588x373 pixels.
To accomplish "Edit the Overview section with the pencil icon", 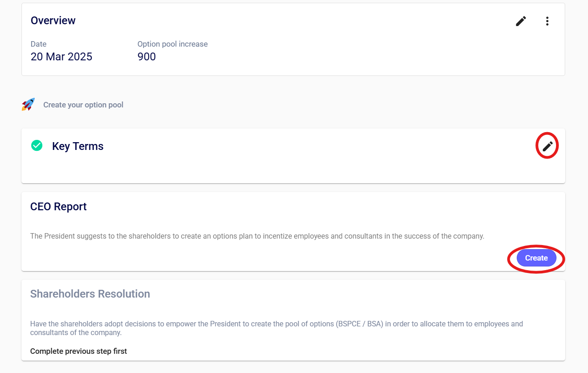I will coord(521,21).
